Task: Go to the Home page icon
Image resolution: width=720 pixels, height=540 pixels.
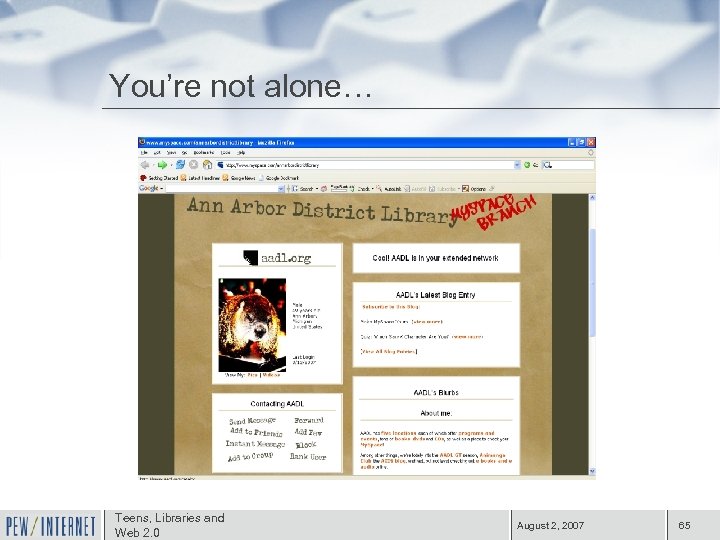Action: click(x=208, y=164)
